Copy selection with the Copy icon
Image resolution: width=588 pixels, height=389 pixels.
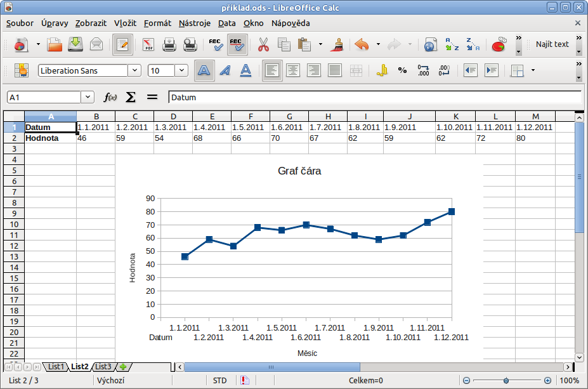click(x=284, y=44)
